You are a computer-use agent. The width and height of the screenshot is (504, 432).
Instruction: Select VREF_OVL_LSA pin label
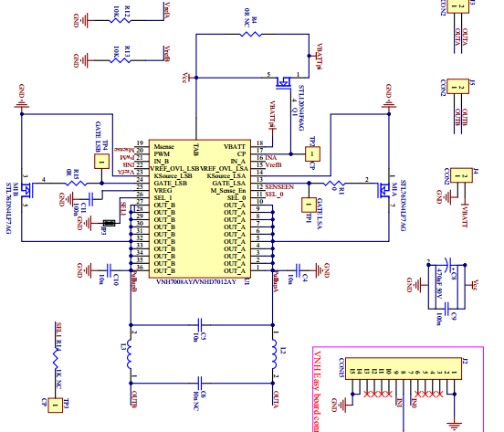(224, 169)
